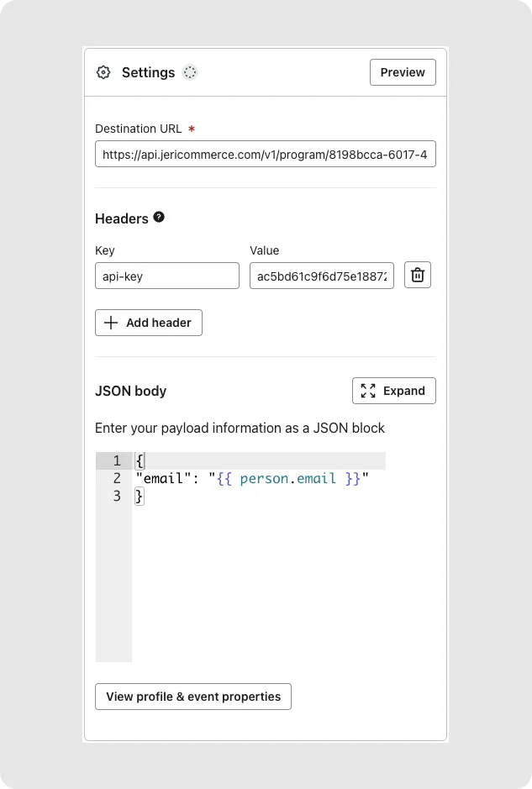Click the dotted circle status icon beside Settings
532x789 pixels.
click(190, 72)
